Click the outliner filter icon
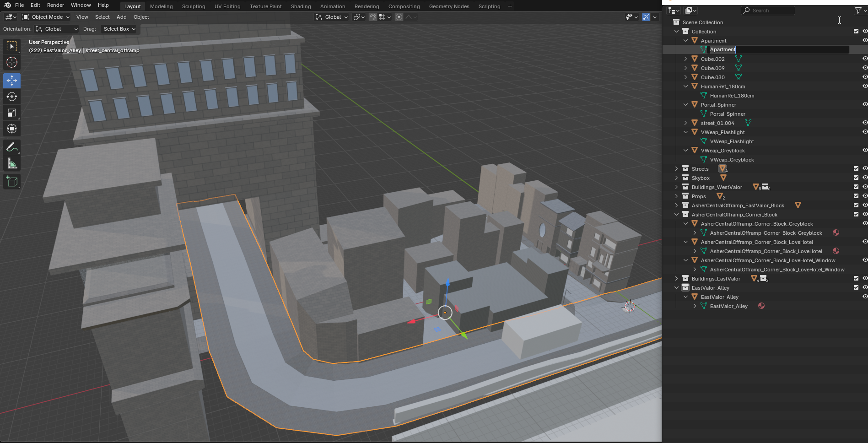 858,11
